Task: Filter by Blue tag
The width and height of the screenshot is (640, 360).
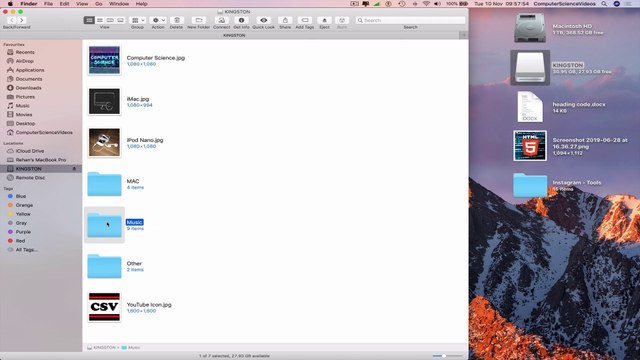Action: (21, 196)
